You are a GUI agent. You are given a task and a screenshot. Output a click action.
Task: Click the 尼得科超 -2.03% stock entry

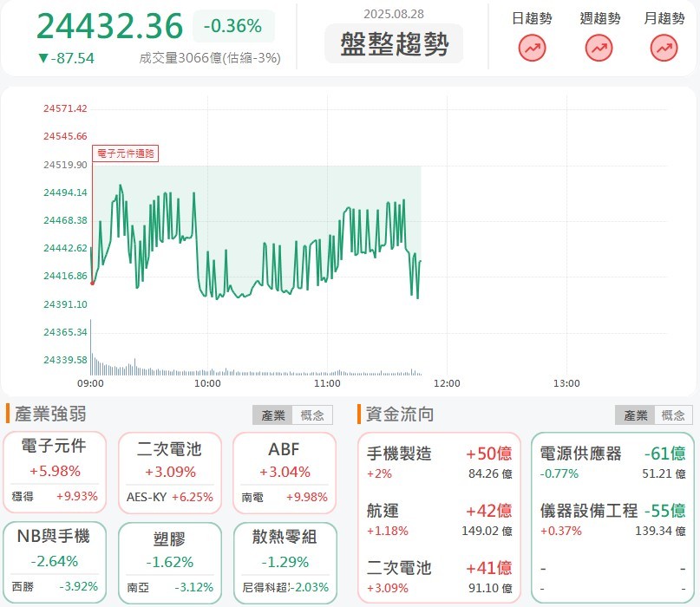click(285, 587)
